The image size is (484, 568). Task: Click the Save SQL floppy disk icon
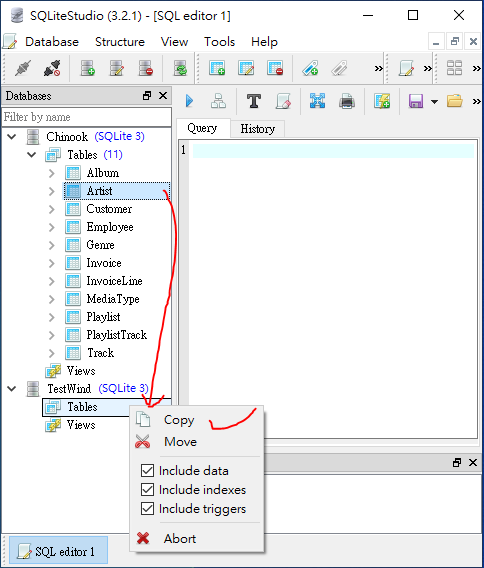(x=416, y=101)
